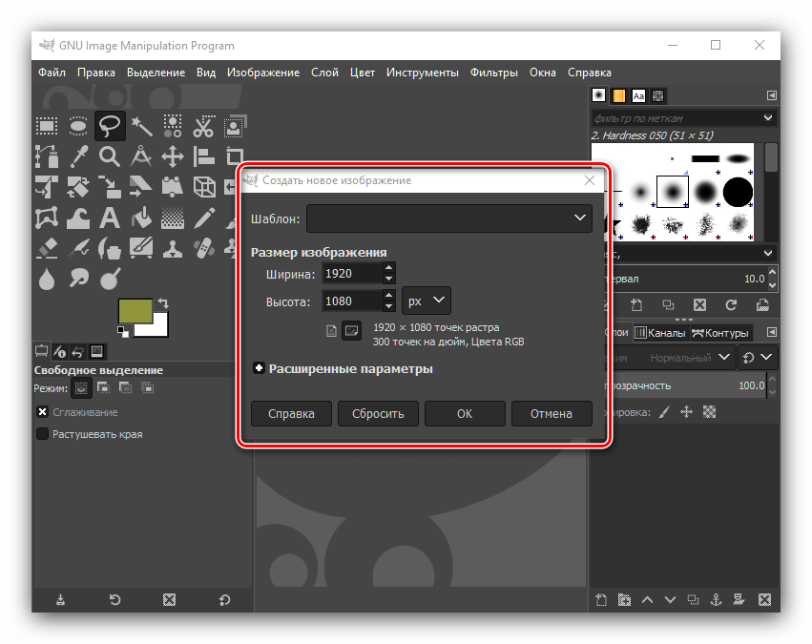Select the Smudge tool
The height and width of the screenshot is (644, 812).
tap(78, 280)
